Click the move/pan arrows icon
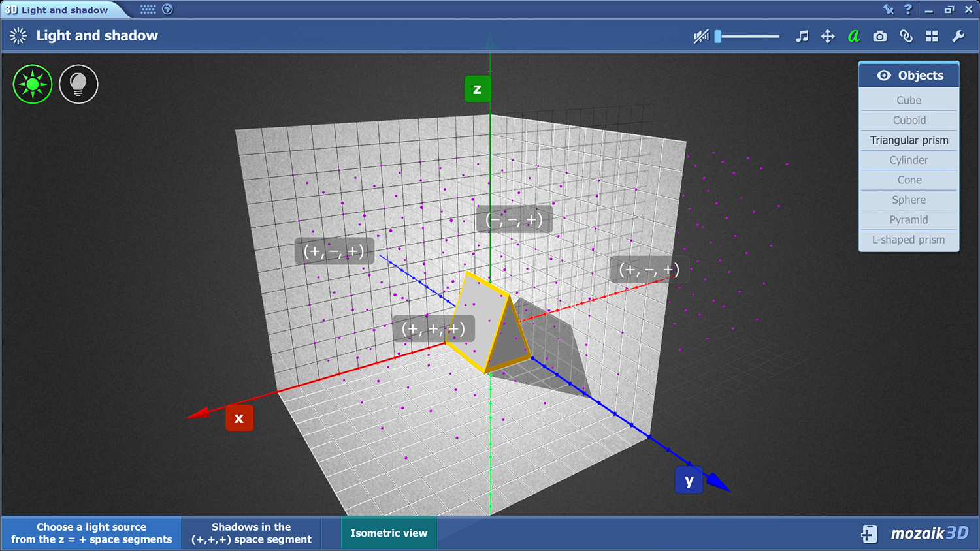 (x=828, y=37)
